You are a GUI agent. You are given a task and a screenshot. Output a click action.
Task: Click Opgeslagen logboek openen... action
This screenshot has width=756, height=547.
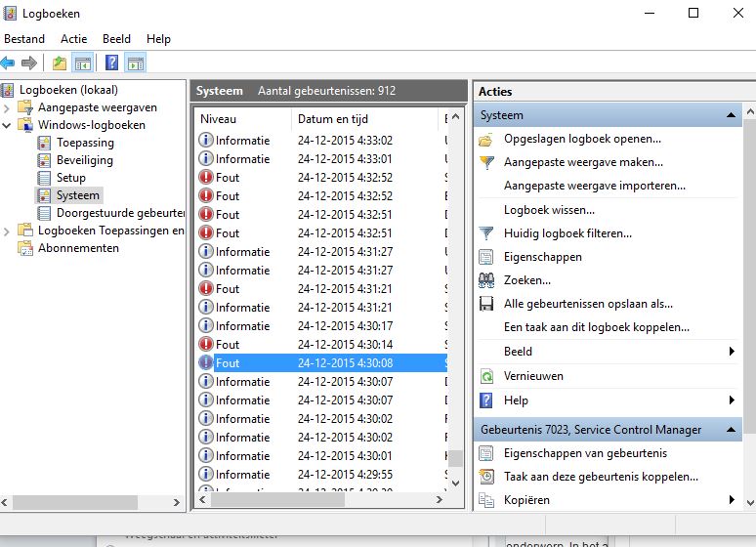[582, 139]
